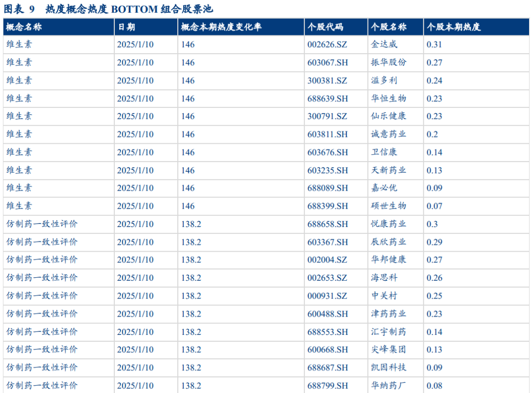532x393 pixels.
Task: Select stock code 002626.SZ
Action: point(328,44)
